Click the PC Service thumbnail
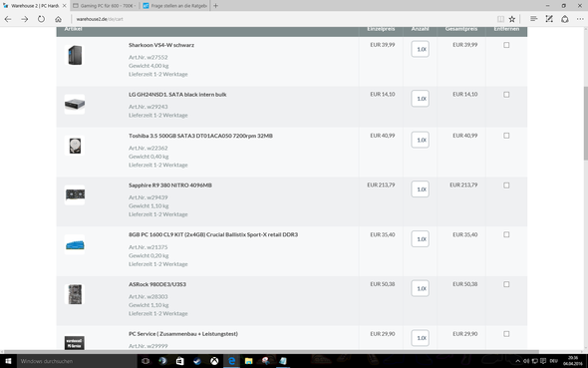 click(75, 342)
